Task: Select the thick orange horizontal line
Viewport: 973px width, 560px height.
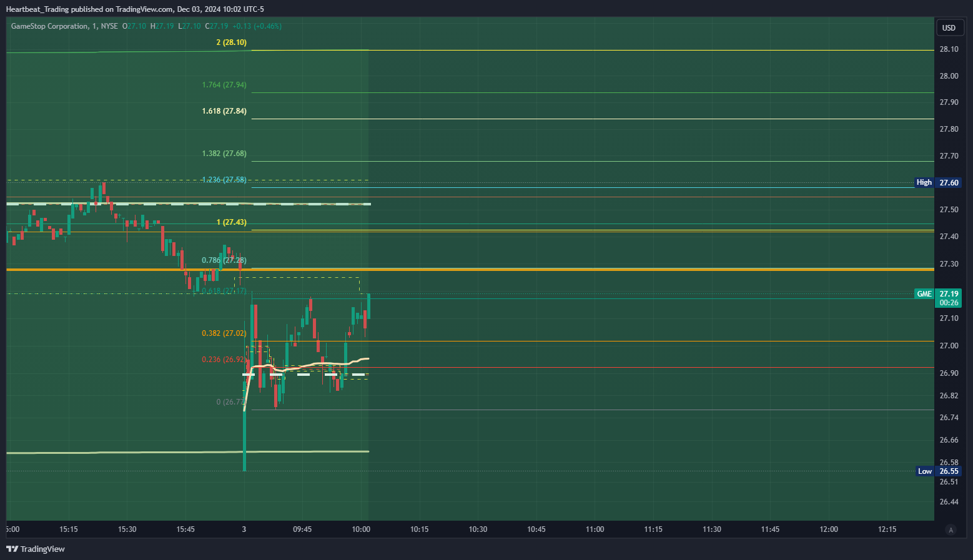Action: [470, 269]
